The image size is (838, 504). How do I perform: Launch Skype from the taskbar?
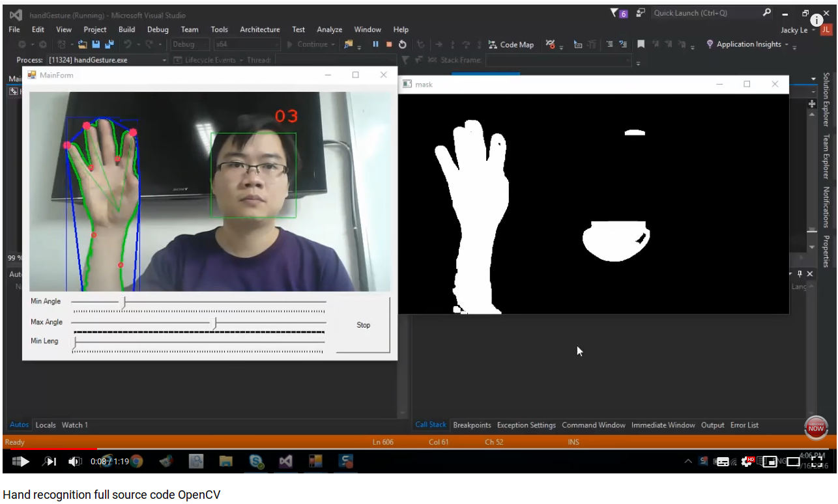pyautogui.click(x=255, y=462)
